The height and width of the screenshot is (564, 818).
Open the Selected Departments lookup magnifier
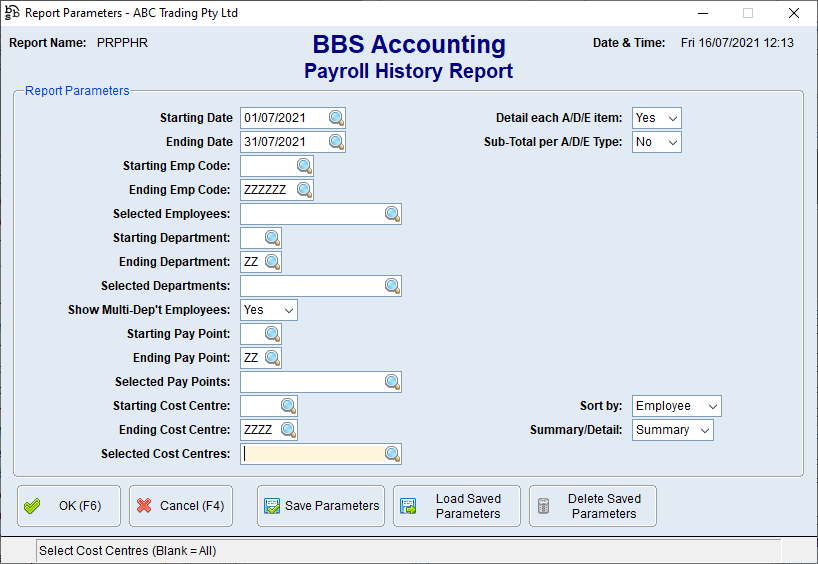[392, 286]
